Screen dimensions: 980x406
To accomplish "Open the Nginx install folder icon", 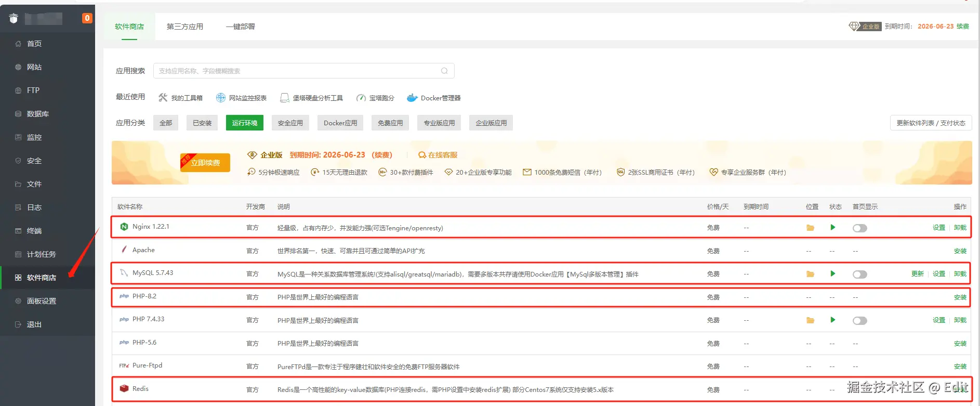I will click(810, 228).
